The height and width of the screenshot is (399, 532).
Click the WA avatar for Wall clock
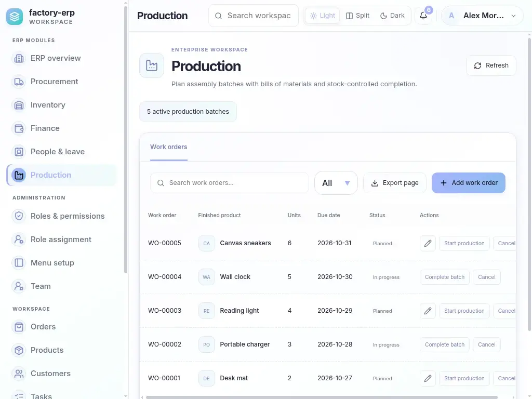pyautogui.click(x=207, y=277)
